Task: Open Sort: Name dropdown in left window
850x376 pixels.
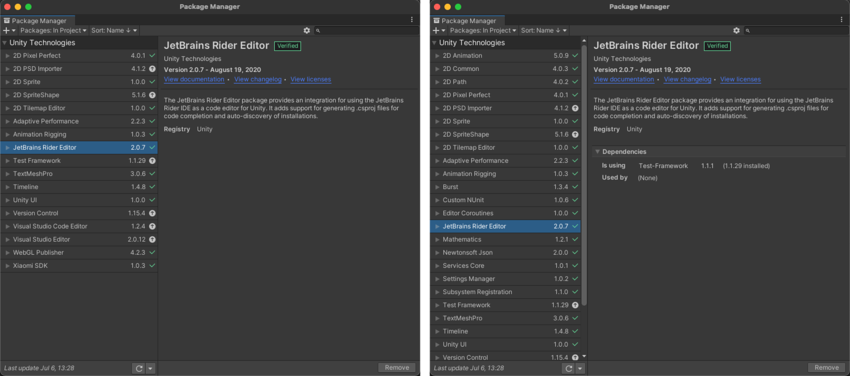Action: point(114,31)
